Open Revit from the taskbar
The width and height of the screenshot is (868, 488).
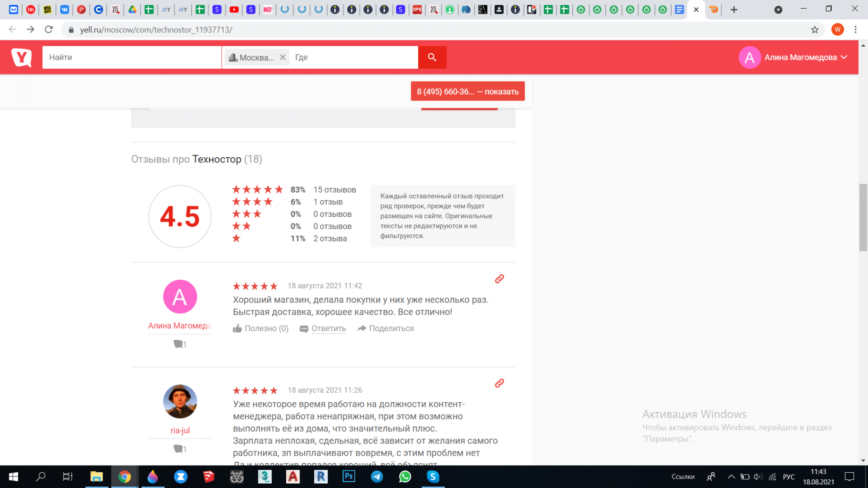click(x=321, y=477)
